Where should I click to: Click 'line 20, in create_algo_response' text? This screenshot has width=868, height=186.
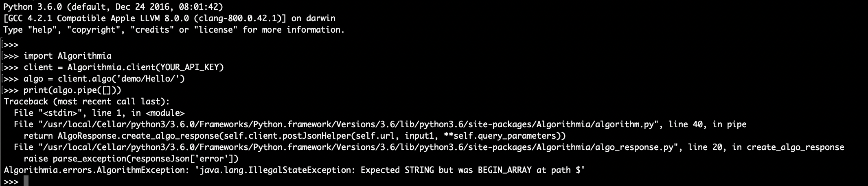pos(766,147)
